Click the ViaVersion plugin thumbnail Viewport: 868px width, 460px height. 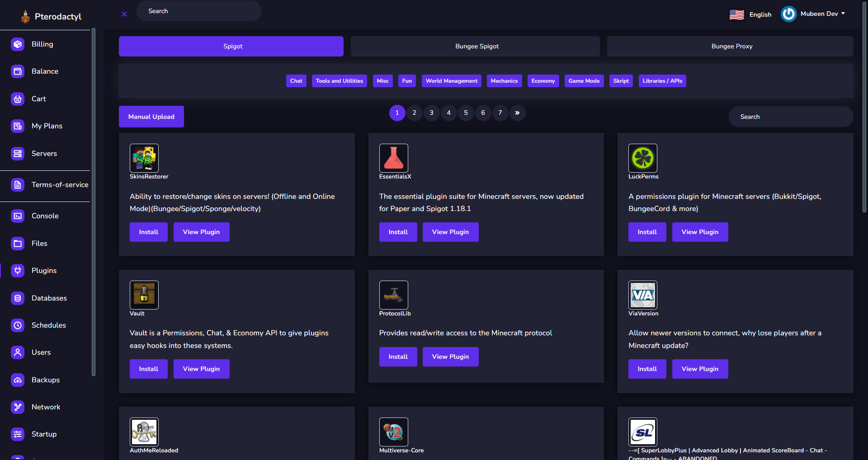642,295
